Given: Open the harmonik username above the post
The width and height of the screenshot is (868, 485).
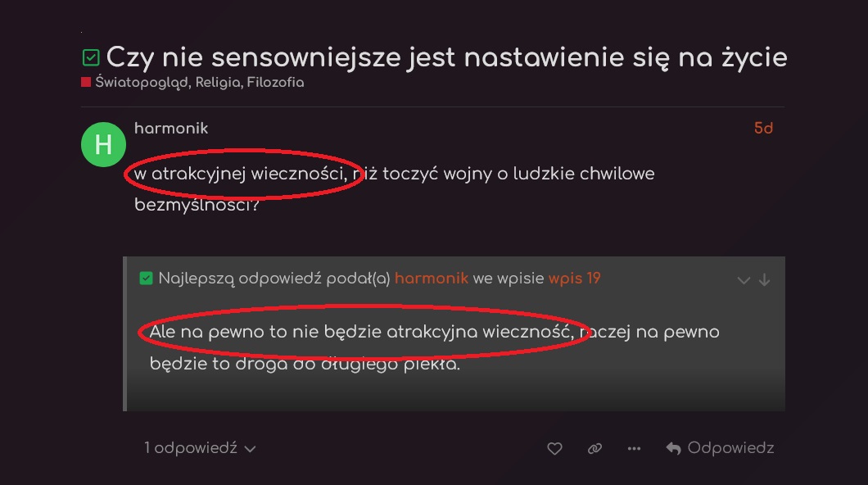Looking at the screenshot, I should 171,129.
